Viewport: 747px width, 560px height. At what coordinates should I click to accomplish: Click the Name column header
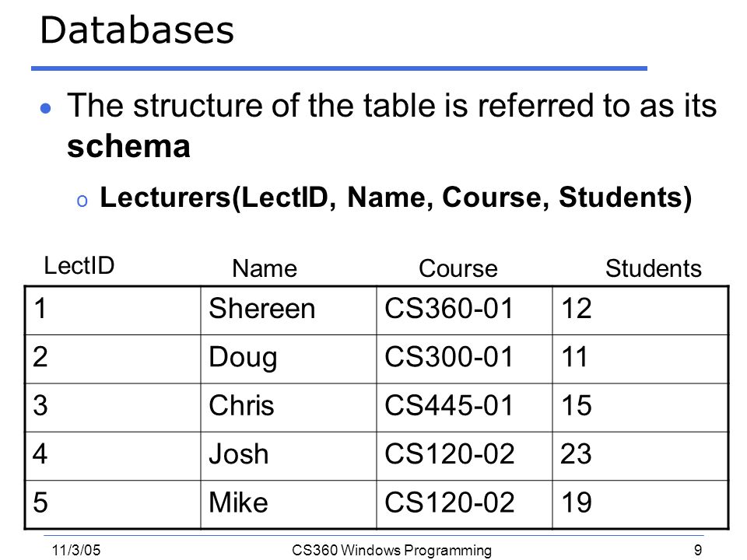click(x=265, y=268)
